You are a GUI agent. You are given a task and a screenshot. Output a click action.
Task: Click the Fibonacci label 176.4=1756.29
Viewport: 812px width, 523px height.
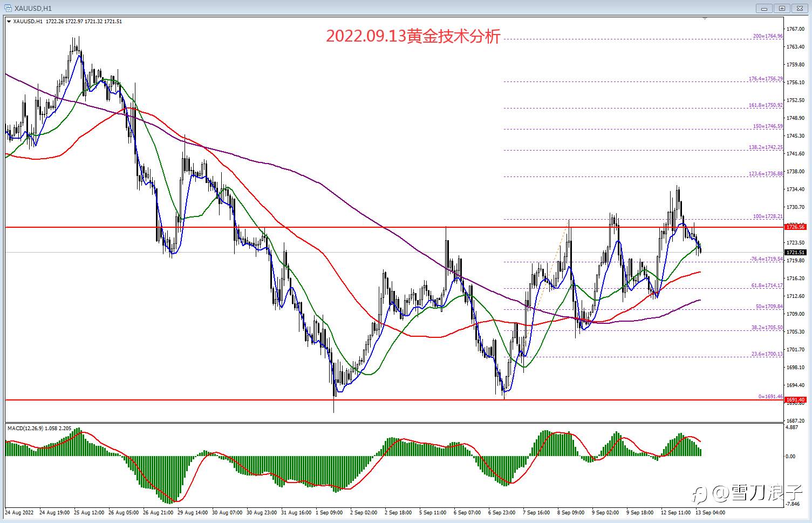click(x=766, y=79)
